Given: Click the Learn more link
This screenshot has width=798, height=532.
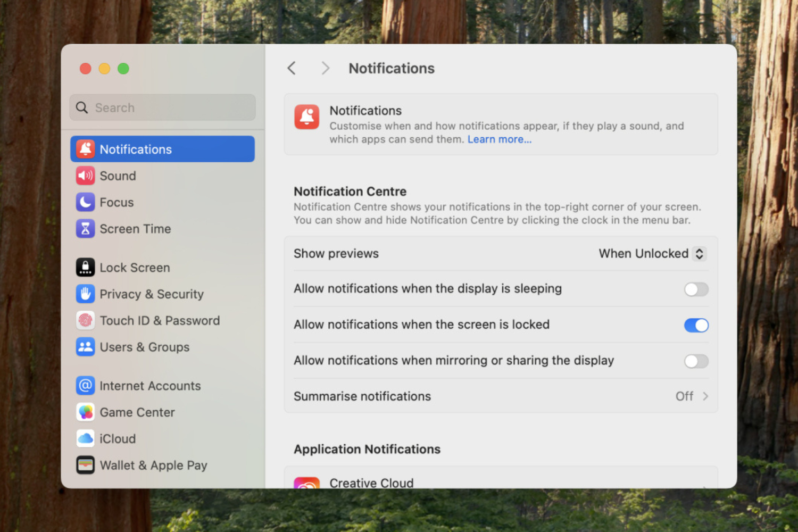Looking at the screenshot, I should click(499, 139).
